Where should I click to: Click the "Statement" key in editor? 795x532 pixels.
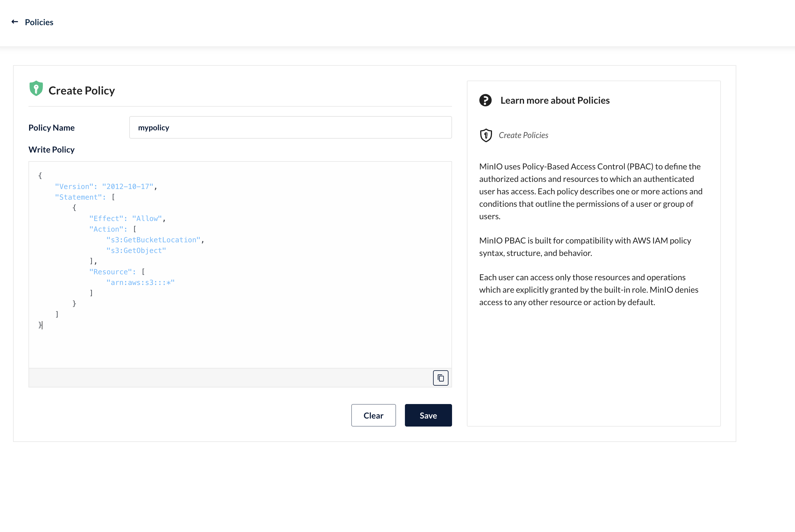(x=79, y=197)
